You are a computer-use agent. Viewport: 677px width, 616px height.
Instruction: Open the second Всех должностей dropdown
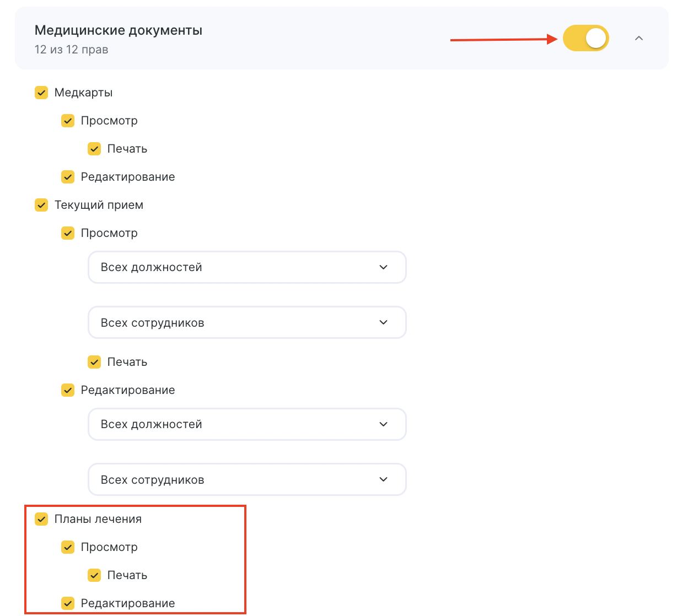(x=247, y=424)
